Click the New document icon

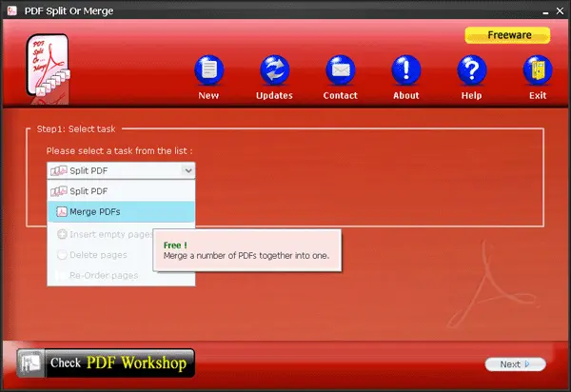pyautogui.click(x=208, y=69)
